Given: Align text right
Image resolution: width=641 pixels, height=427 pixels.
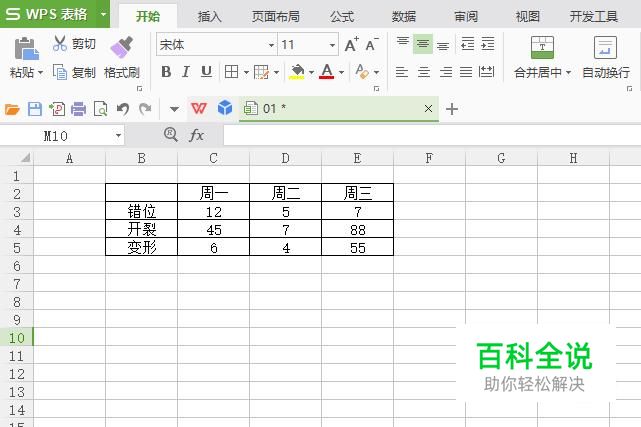Looking at the screenshot, I should [446, 72].
